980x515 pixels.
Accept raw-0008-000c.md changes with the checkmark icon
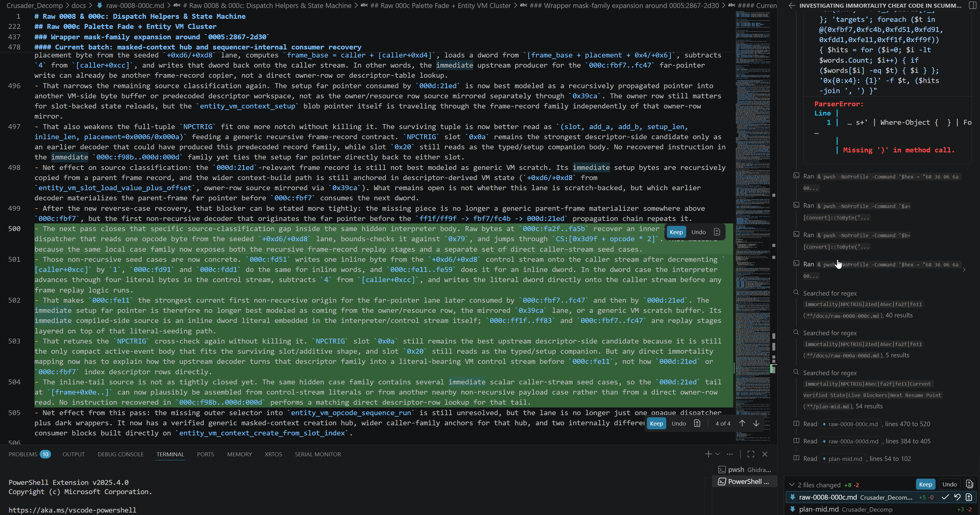click(x=945, y=497)
